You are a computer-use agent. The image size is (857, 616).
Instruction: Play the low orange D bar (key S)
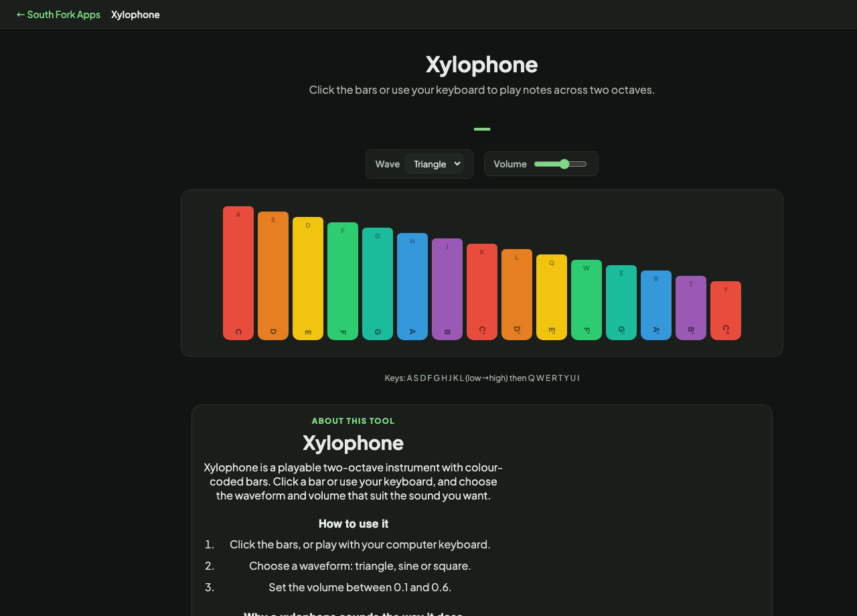point(273,276)
